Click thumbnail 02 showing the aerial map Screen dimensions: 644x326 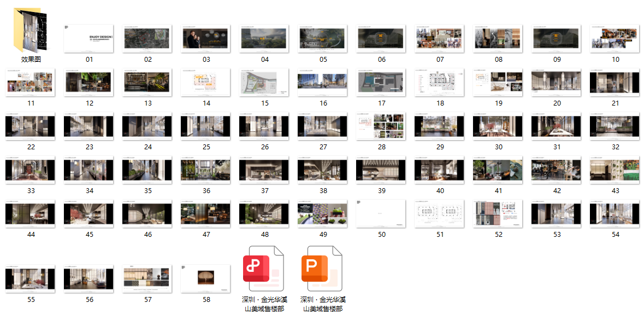(x=147, y=39)
